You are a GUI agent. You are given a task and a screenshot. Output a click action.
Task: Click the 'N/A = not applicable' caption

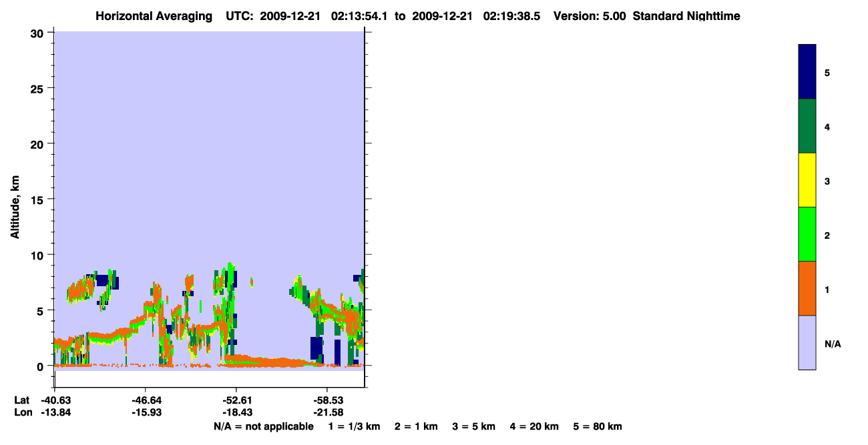(263, 426)
